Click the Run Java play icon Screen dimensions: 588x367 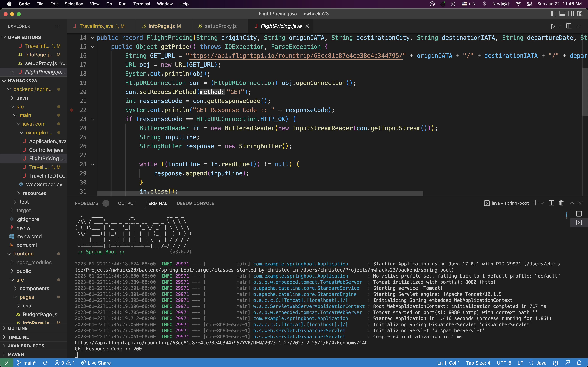click(553, 26)
